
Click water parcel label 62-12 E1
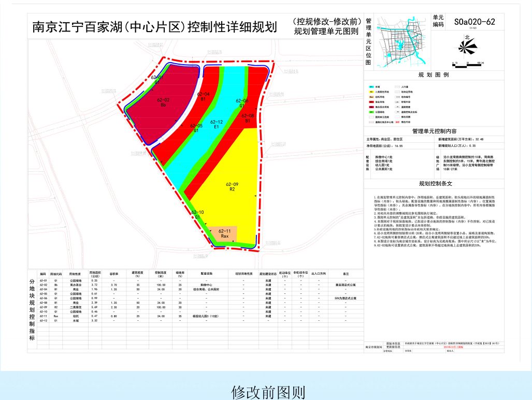217,124
